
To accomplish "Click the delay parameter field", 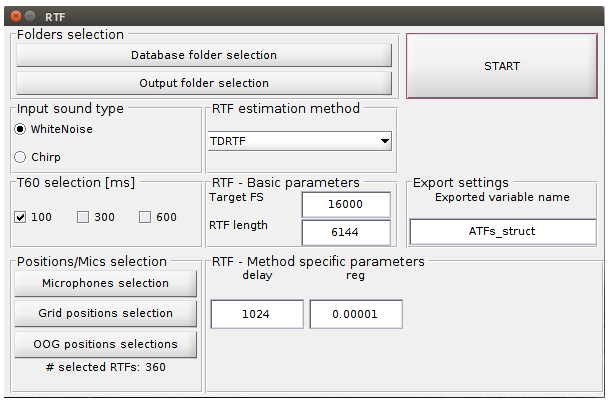I will pyautogui.click(x=257, y=314).
